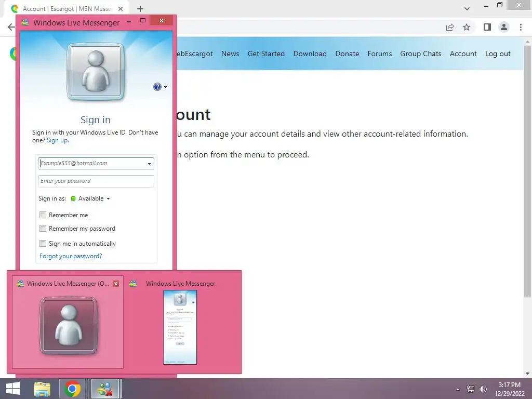This screenshot has height=399, width=532.
Task: Open the taskbar clock and date
Action: click(509, 389)
